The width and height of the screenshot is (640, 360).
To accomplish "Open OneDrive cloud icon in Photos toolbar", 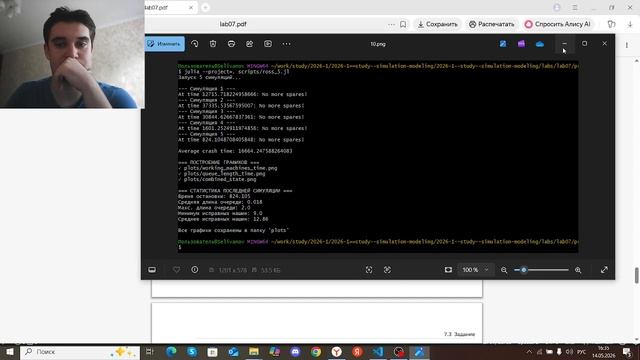I will [540, 44].
